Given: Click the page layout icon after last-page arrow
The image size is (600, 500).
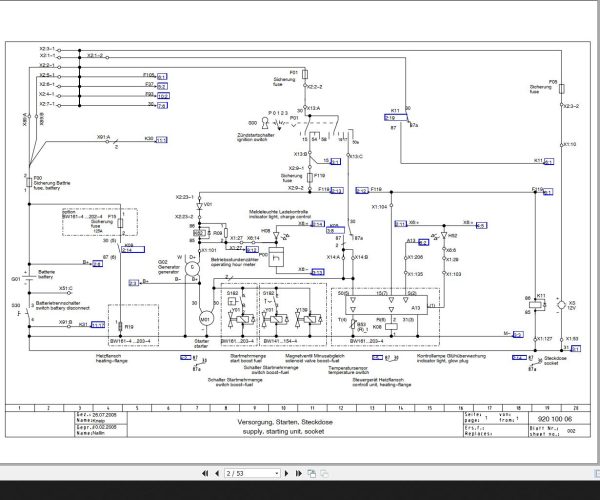Looking at the screenshot, I should coord(311,473).
